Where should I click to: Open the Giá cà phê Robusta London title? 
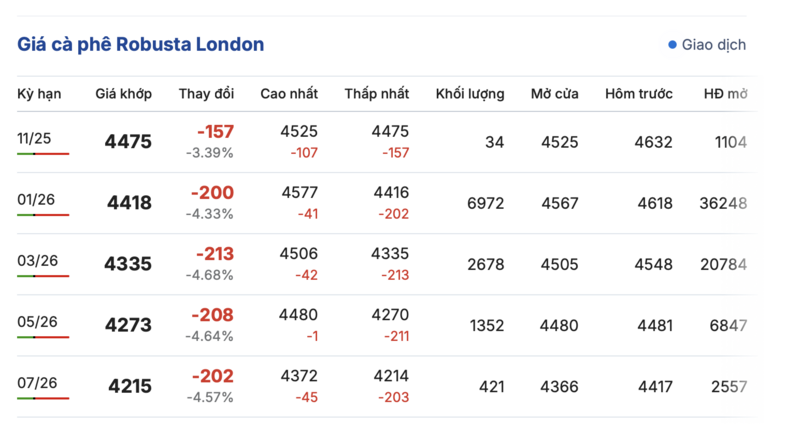tap(141, 45)
